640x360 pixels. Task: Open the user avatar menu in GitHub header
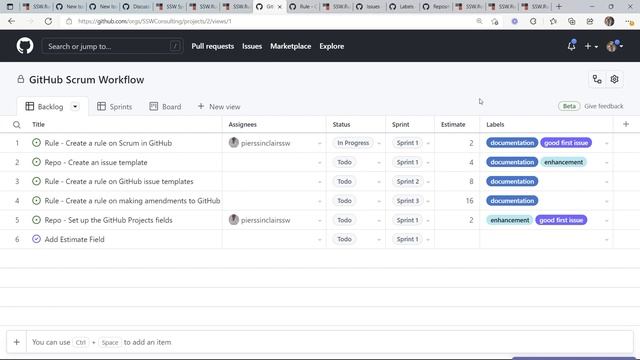click(614, 46)
